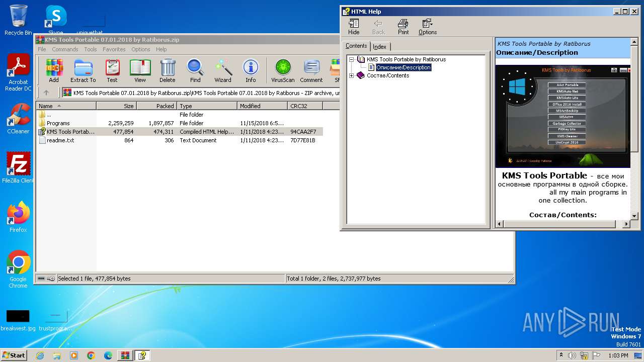Open the Recycle Bin desktop icon
This screenshot has width=644, height=362.
[x=18, y=20]
